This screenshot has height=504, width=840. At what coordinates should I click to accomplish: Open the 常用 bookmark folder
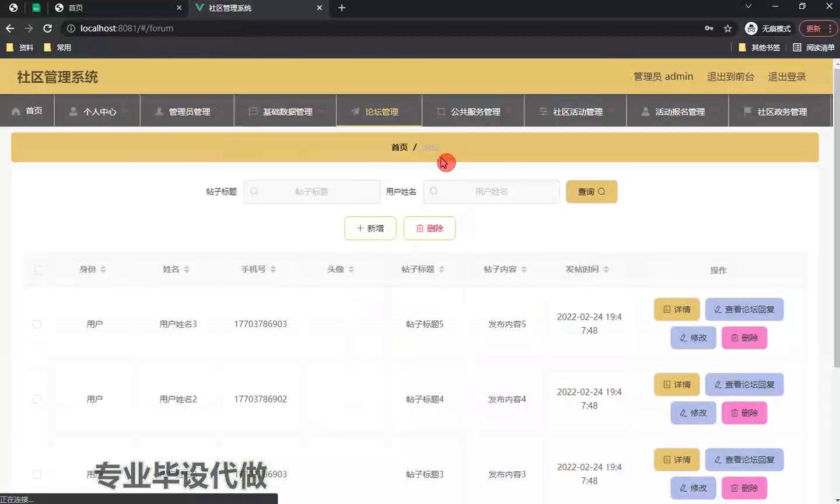point(57,47)
